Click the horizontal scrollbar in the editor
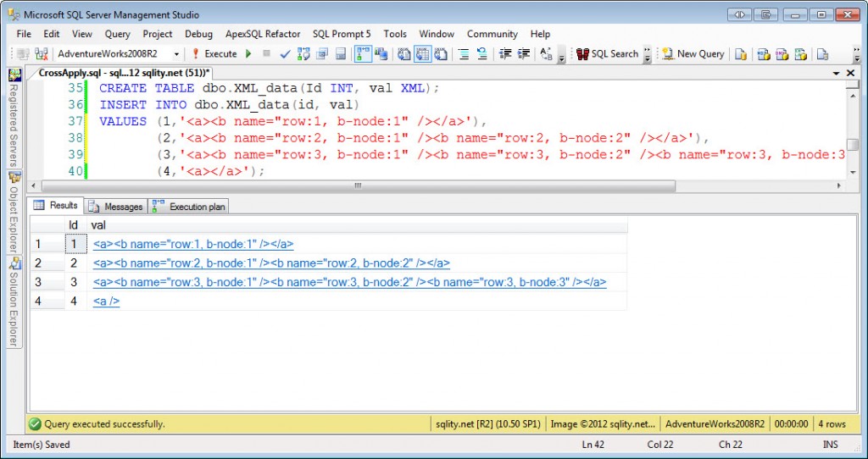 click(358, 185)
